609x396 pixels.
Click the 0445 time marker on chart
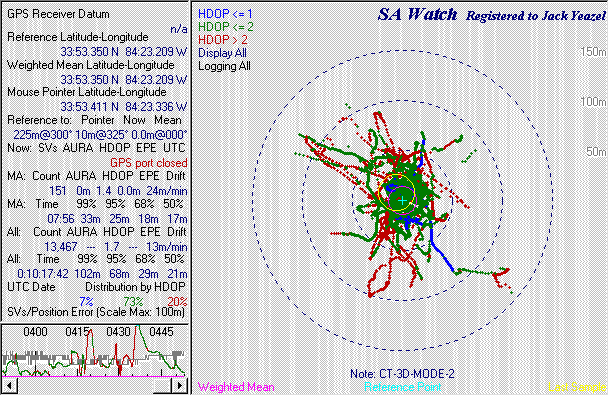click(x=161, y=332)
